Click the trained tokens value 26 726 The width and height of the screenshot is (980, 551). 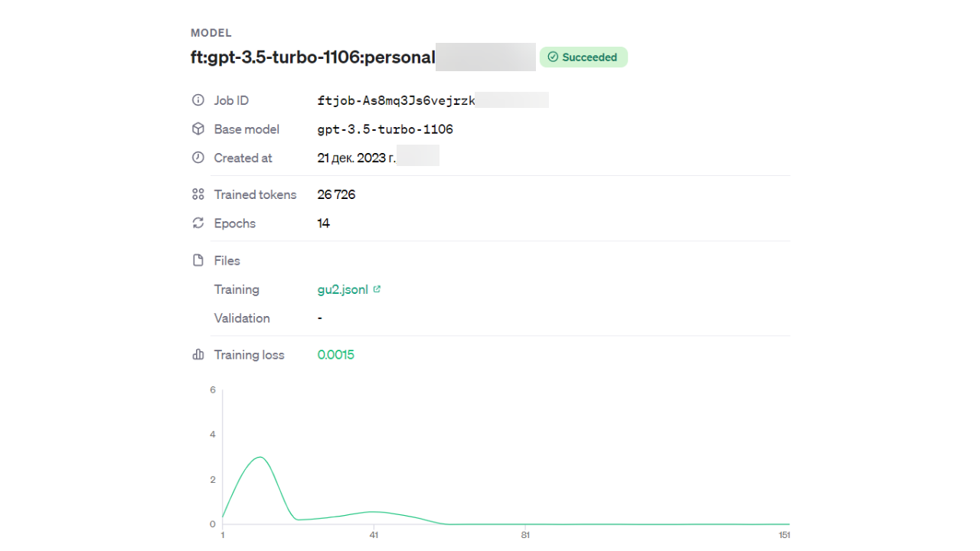click(x=336, y=195)
